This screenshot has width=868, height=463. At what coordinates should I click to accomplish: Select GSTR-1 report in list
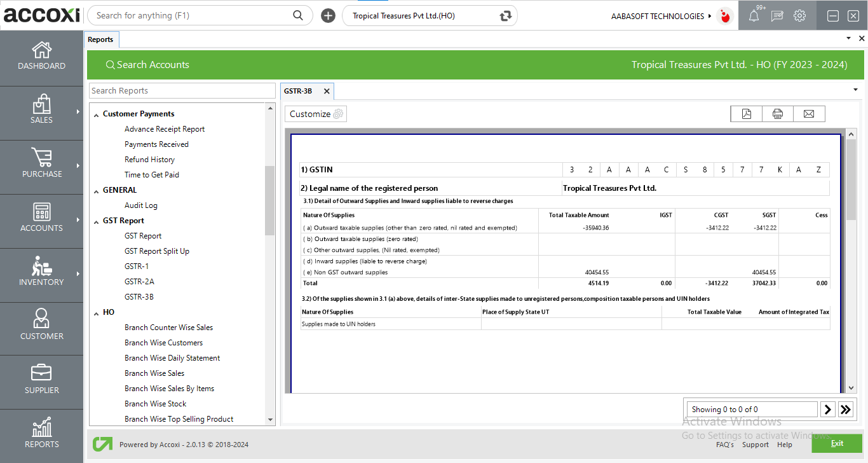pyautogui.click(x=137, y=266)
